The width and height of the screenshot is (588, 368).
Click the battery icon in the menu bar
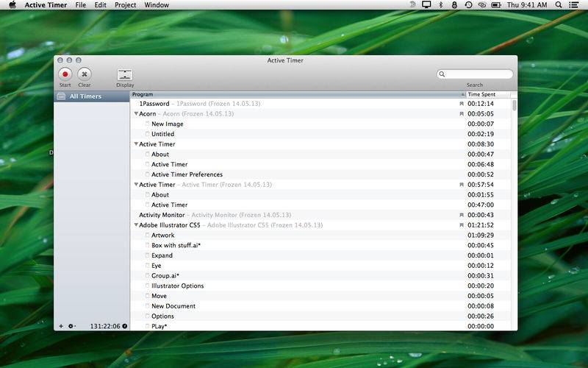496,5
